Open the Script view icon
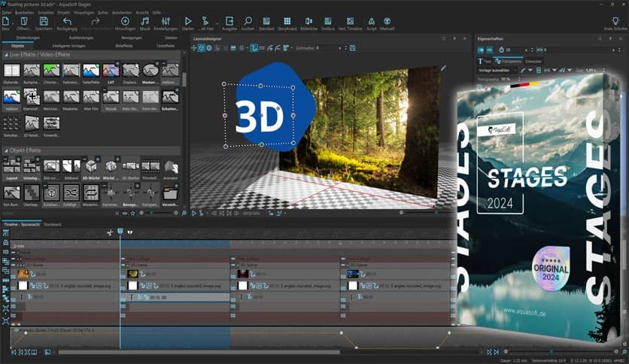 point(372,21)
